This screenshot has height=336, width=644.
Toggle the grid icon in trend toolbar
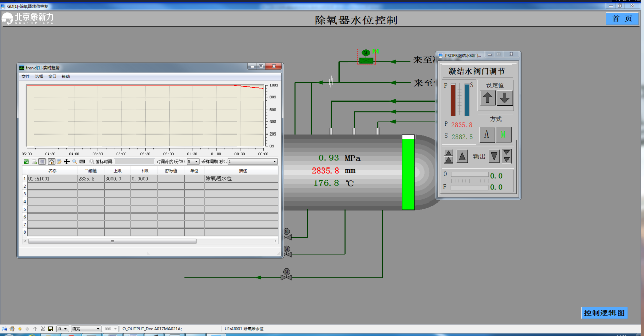point(43,161)
